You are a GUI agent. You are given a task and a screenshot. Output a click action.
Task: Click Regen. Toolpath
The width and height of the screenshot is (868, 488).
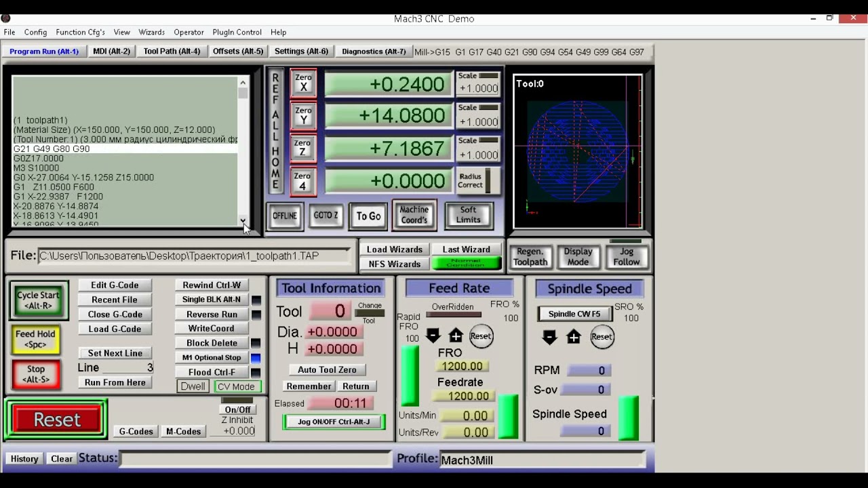pos(530,256)
